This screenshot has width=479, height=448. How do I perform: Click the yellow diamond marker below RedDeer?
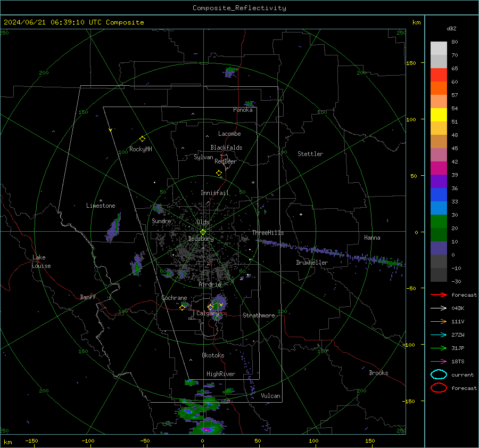219,173
